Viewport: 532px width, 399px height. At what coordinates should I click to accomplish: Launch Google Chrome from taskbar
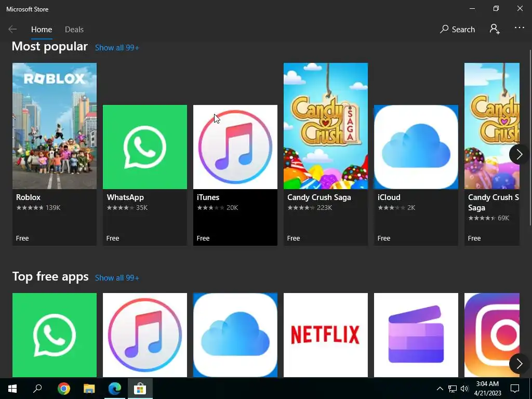coord(63,389)
